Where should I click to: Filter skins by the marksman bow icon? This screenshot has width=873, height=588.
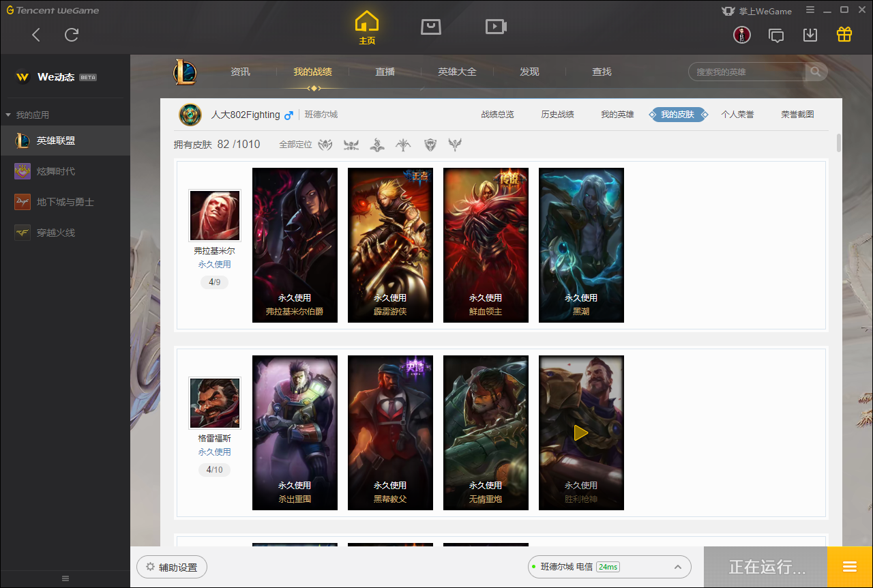point(404,145)
